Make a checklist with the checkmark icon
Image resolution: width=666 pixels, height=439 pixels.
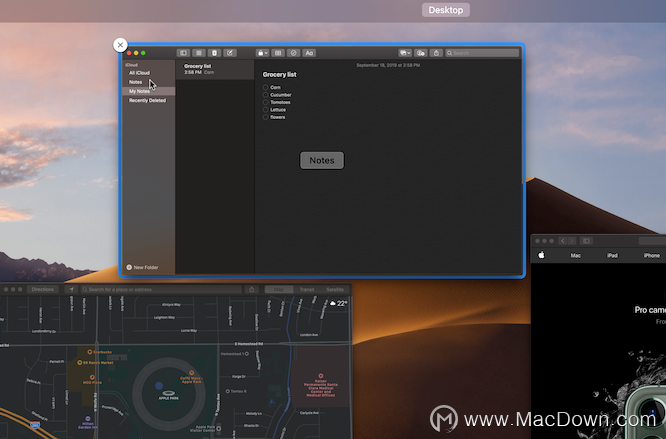coord(293,53)
